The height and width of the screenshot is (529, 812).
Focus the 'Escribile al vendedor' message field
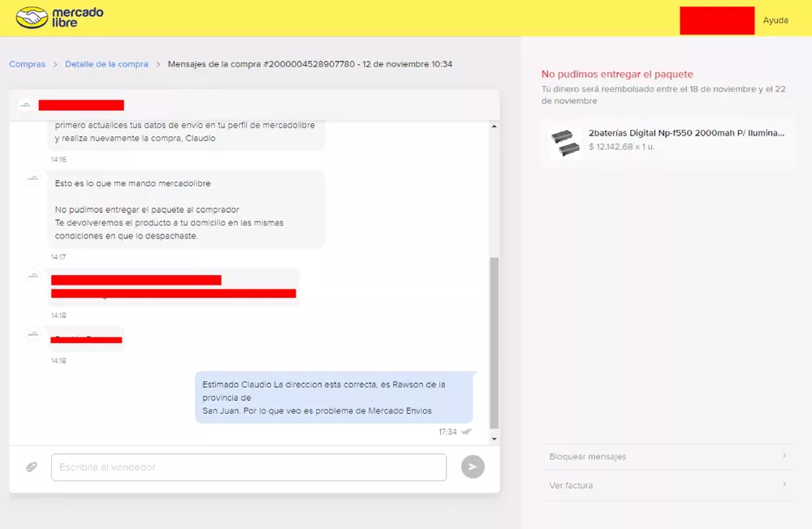[x=248, y=467]
